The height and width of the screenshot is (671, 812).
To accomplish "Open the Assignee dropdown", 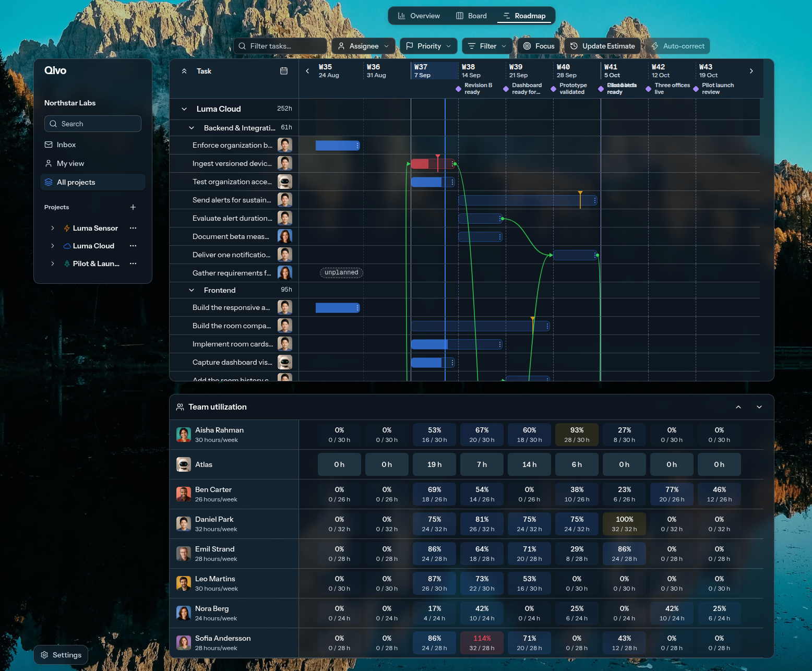I will coord(364,46).
